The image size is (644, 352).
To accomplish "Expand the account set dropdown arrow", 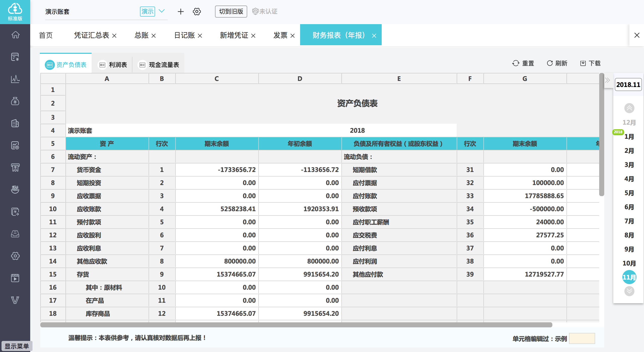I will (161, 11).
